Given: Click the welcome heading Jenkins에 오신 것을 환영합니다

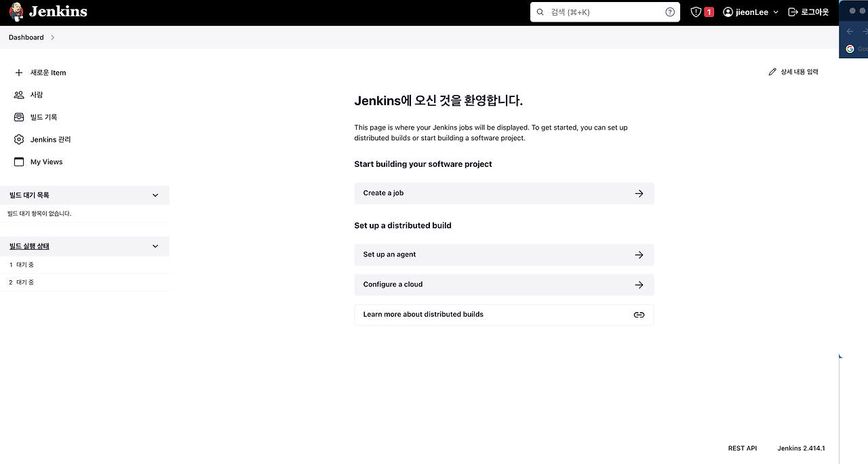Looking at the screenshot, I should 438,101.
